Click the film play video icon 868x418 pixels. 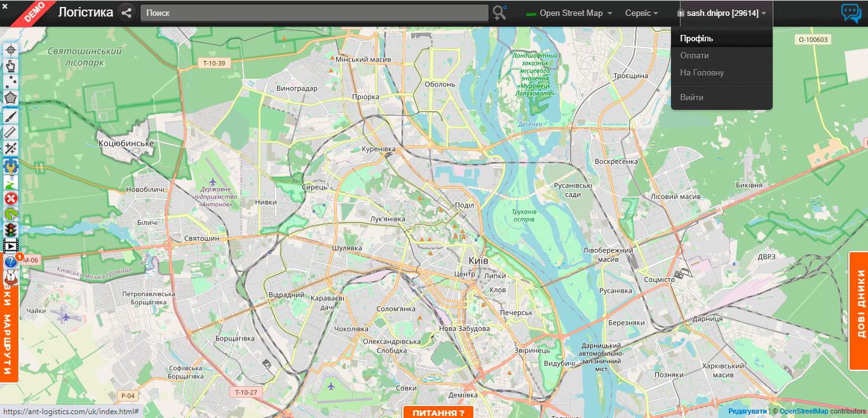11,245
